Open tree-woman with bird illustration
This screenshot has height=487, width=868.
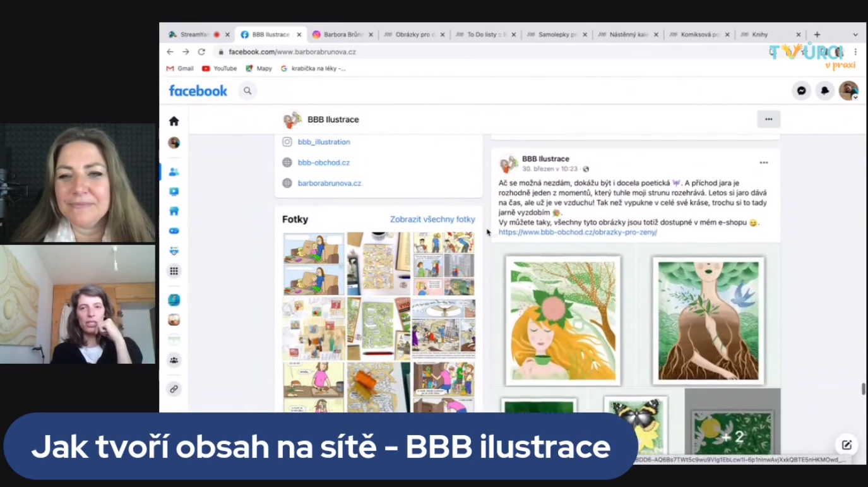pyautogui.click(x=708, y=320)
